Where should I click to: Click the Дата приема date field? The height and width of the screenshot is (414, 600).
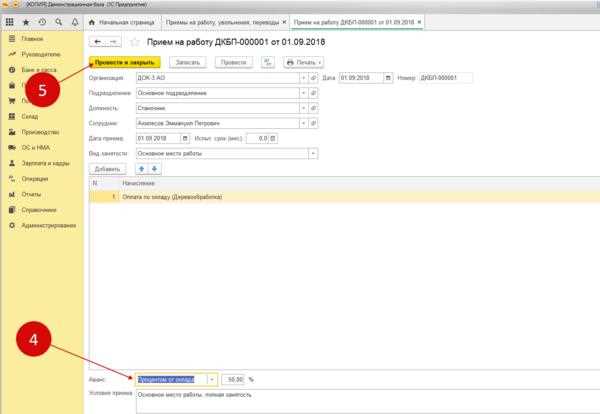[158, 138]
